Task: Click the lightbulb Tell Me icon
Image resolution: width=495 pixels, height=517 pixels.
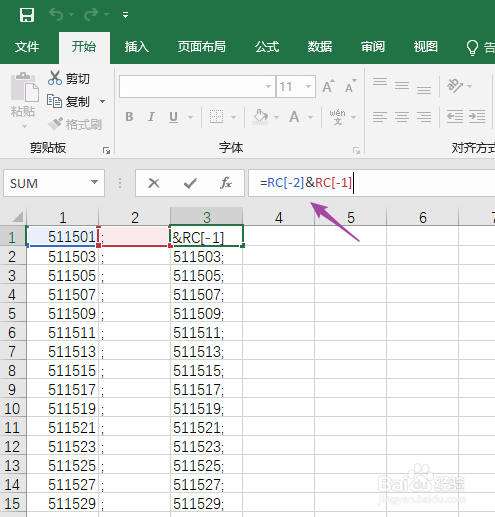Action: tap(472, 48)
